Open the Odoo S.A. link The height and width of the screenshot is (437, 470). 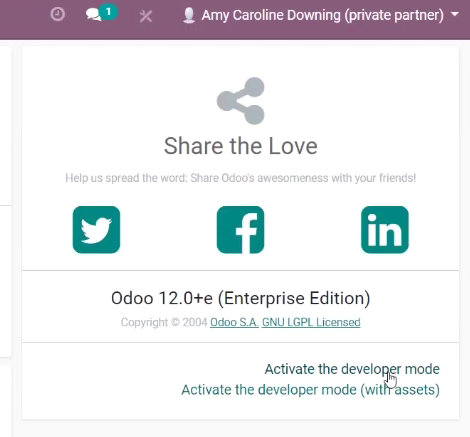tap(234, 322)
